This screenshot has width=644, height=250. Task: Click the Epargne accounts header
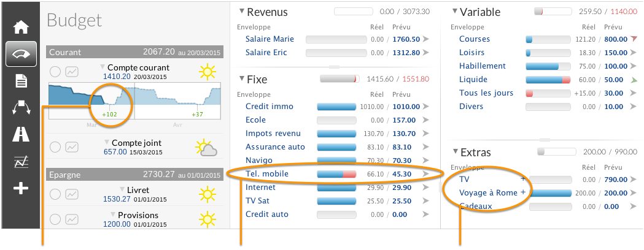pos(134,174)
